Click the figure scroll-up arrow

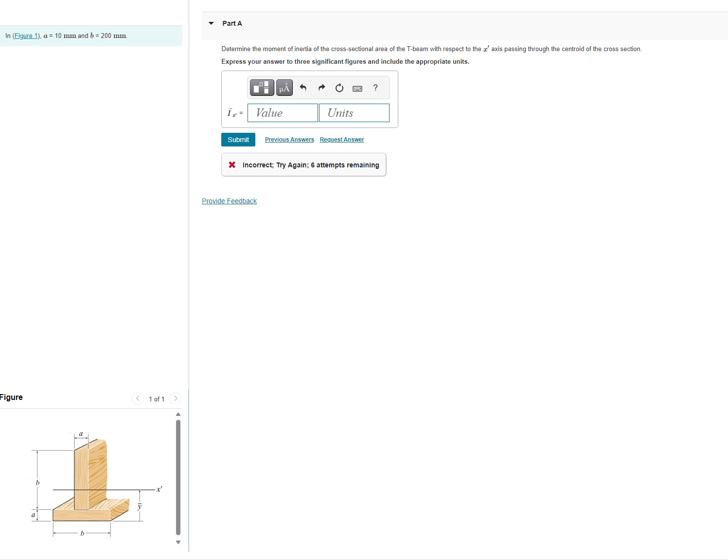(178, 414)
